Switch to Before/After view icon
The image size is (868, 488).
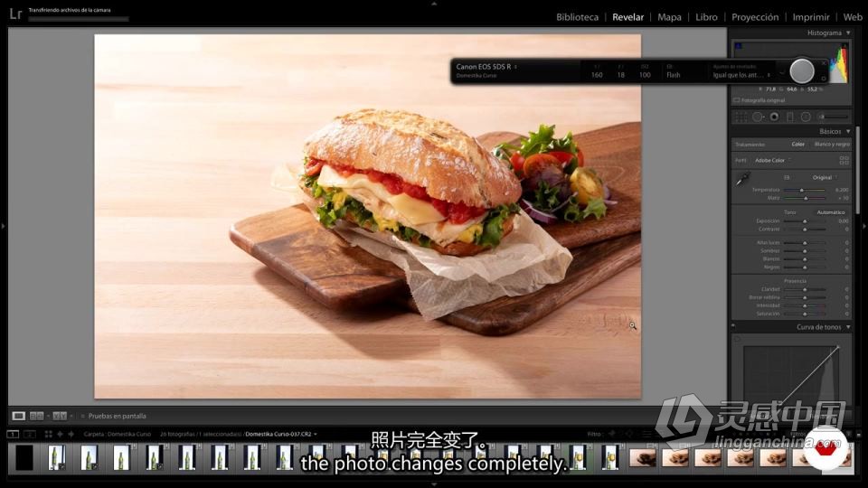pos(36,416)
